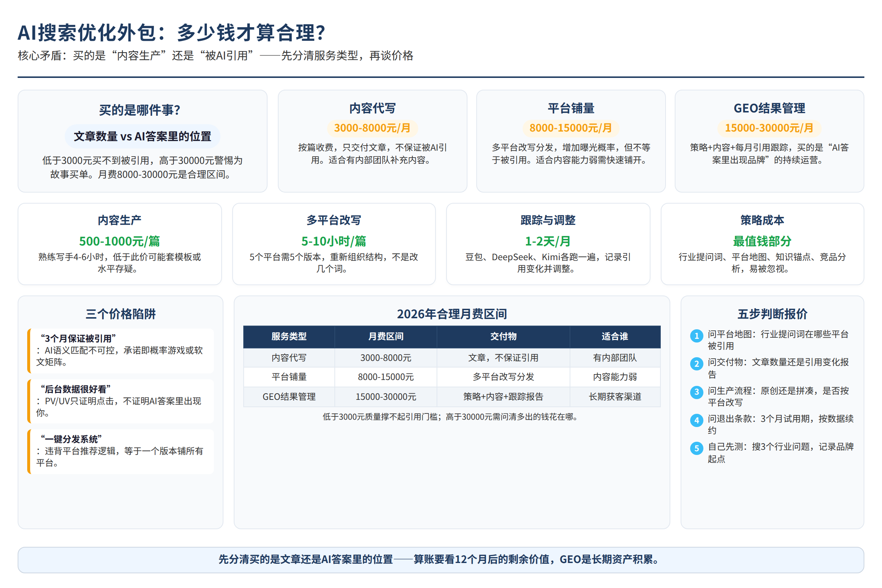882x588 pixels.
Task: Click the bottom summary banner about GEO
Action: pyautogui.click(x=441, y=559)
